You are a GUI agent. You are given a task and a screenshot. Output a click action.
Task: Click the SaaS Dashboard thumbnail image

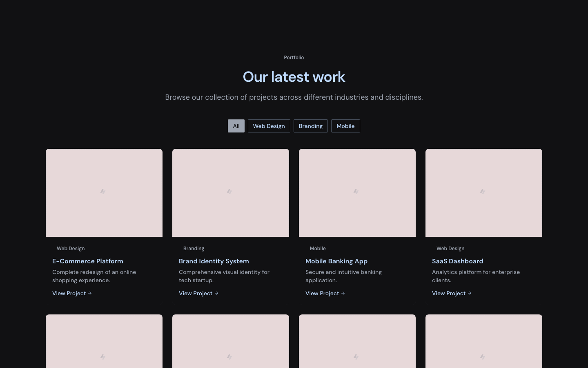[484, 193]
